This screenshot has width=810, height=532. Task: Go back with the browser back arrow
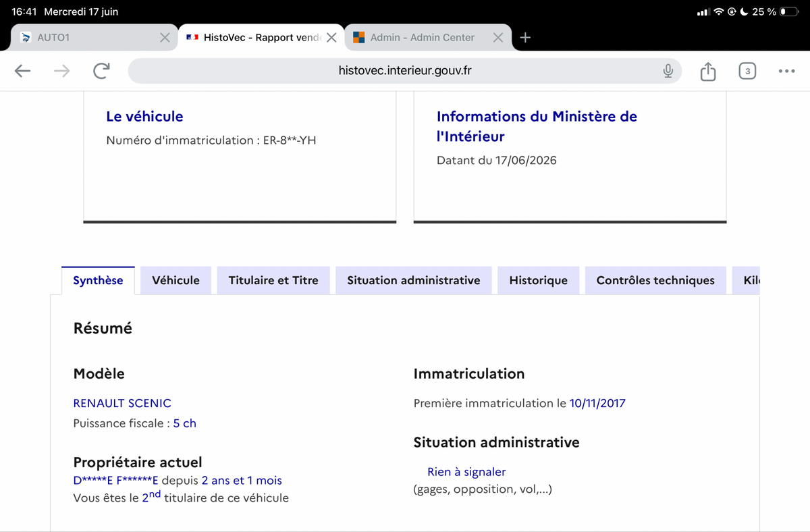click(22, 71)
